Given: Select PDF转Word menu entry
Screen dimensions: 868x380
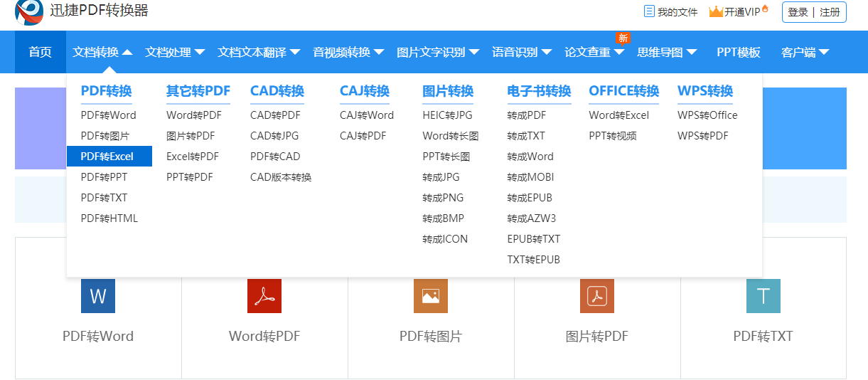Looking at the screenshot, I should [x=108, y=115].
